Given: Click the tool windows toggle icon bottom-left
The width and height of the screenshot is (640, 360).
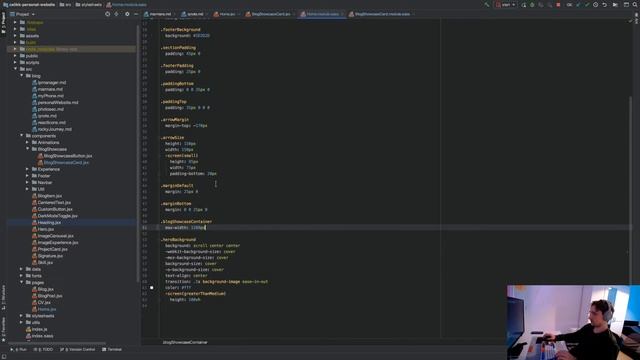Looking at the screenshot, I should (x=3, y=356).
